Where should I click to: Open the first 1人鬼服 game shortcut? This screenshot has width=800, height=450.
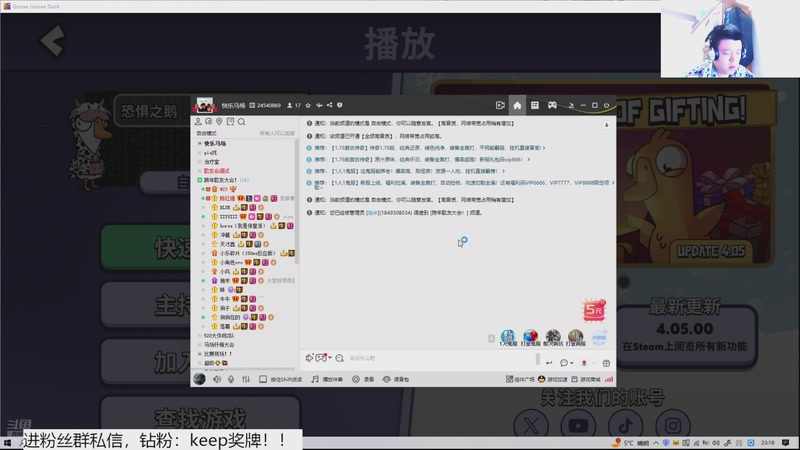pyautogui.click(x=508, y=338)
